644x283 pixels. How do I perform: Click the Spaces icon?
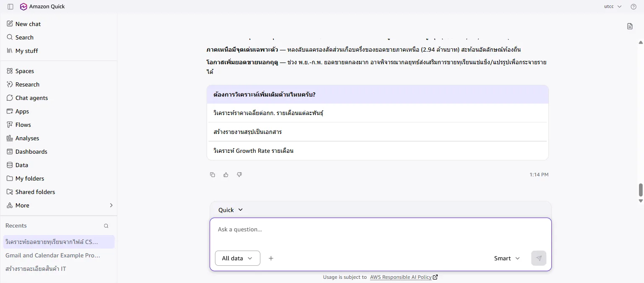point(10,71)
